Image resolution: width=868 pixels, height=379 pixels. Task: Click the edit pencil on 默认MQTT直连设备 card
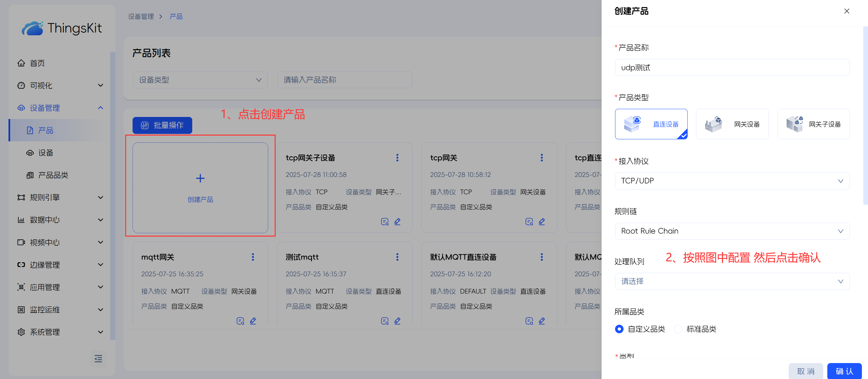coord(542,321)
